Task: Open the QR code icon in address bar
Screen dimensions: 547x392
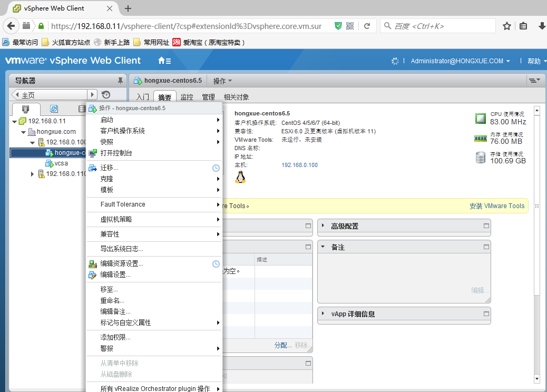Action: pyautogui.click(x=350, y=26)
